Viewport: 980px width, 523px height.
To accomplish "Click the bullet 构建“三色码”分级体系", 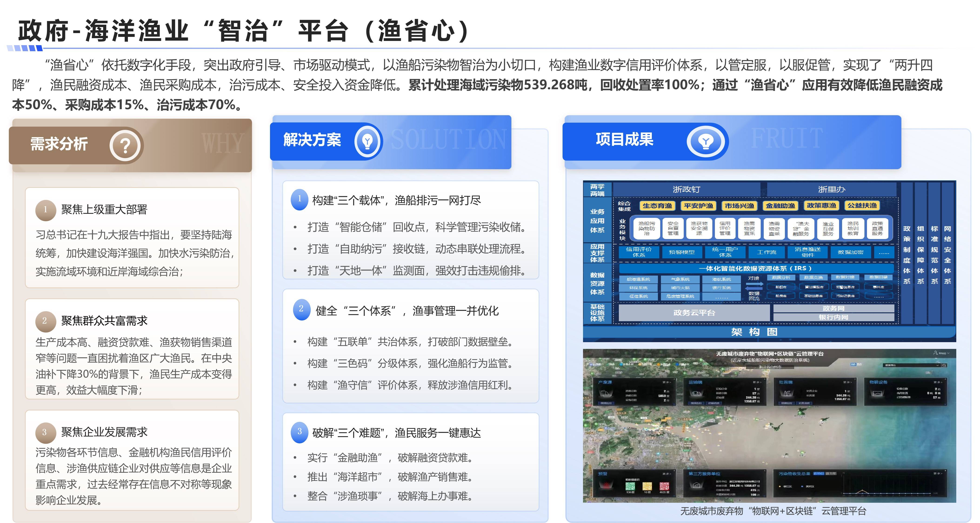I will pos(363,364).
